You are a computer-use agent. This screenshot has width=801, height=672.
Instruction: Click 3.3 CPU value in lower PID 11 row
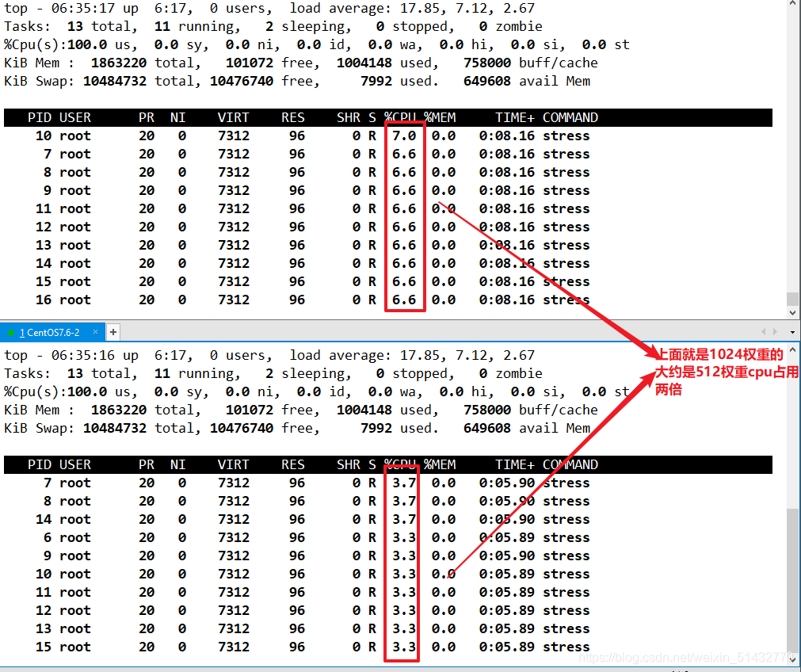click(x=404, y=592)
